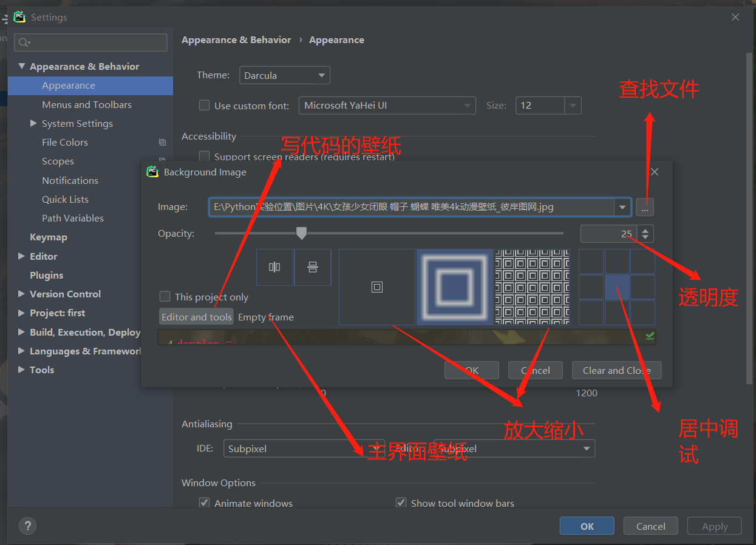Open the Quick Lists settings page

(65, 199)
